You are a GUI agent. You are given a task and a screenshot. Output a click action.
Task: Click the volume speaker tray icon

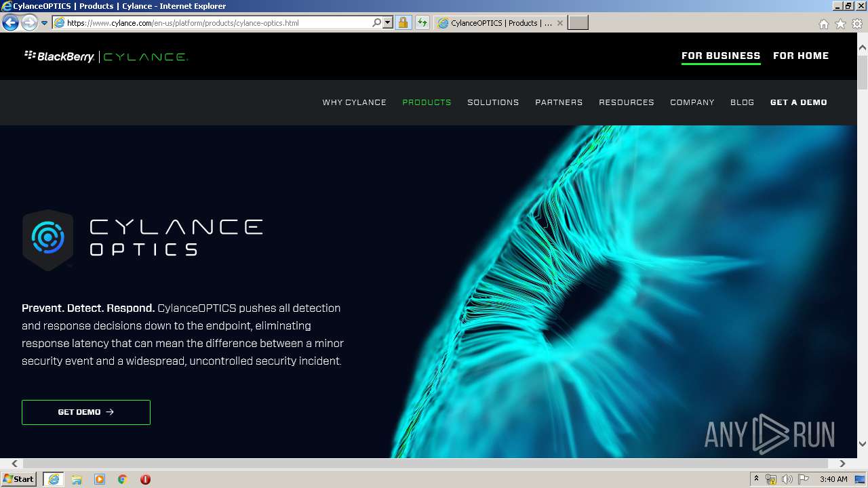787,479
